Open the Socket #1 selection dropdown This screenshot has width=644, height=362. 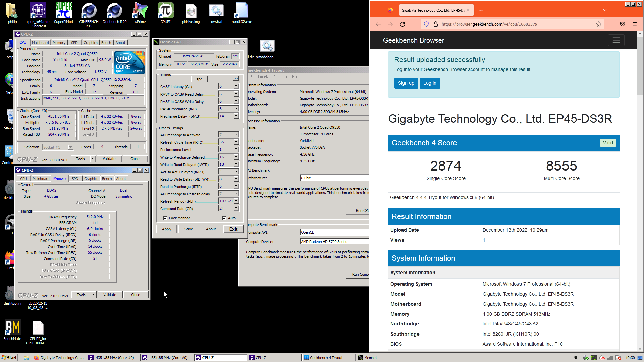pos(70,147)
